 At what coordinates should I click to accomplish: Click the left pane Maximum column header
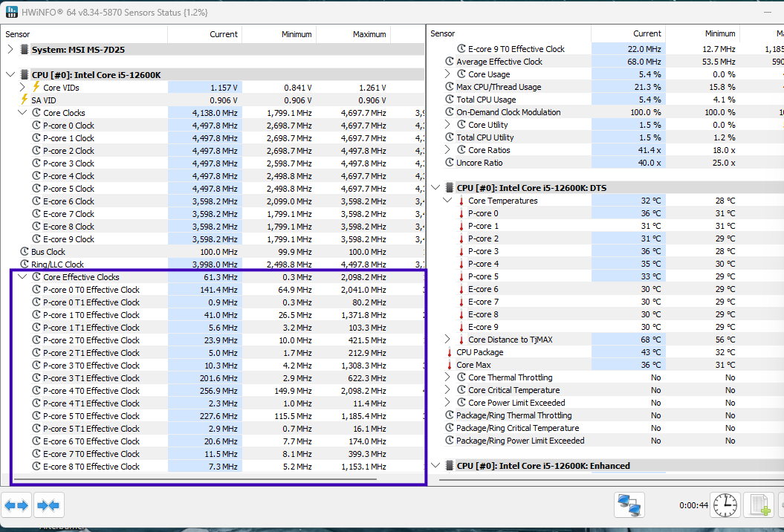pyautogui.click(x=354, y=34)
